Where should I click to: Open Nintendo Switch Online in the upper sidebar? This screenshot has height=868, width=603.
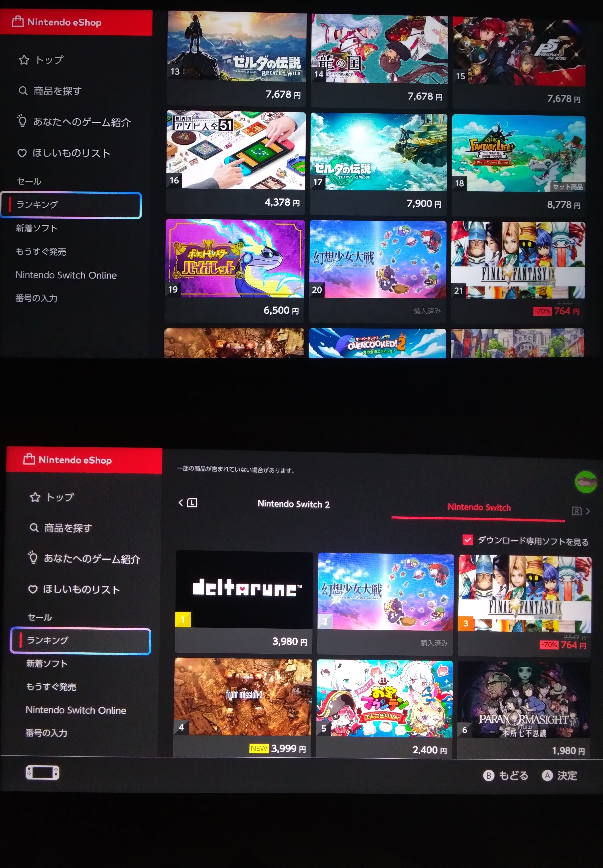tap(66, 275)
